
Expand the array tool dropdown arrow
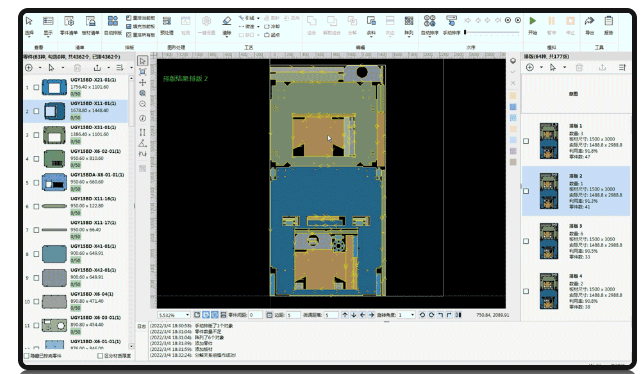(x=409, y=36)
